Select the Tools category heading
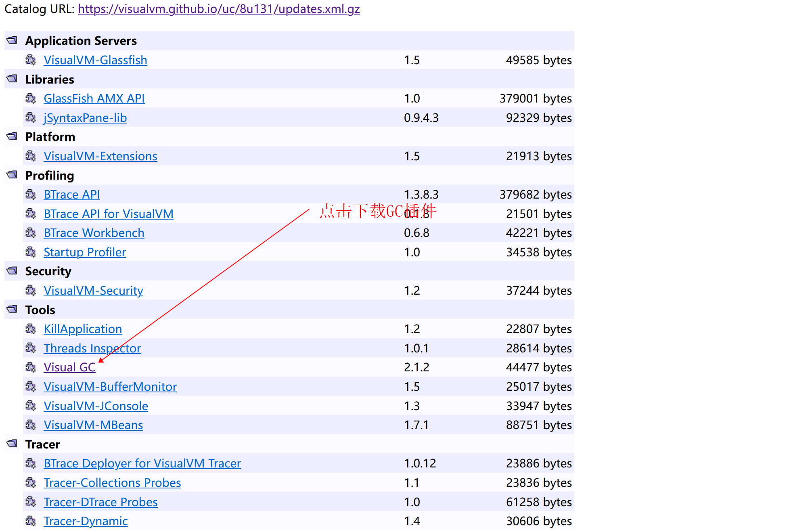This screenshot has height=530, width=812. click(40, 310)
